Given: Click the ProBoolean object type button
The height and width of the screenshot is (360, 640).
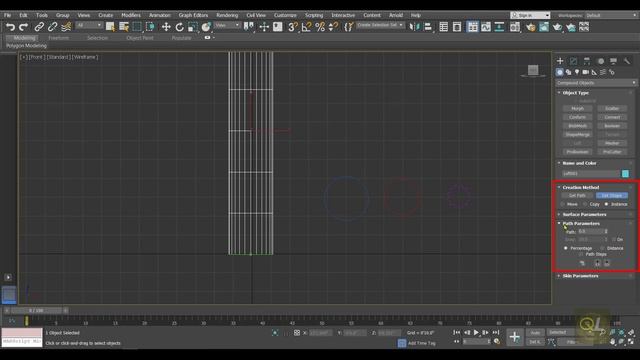Looking at the screenshot, I should 577,152.
